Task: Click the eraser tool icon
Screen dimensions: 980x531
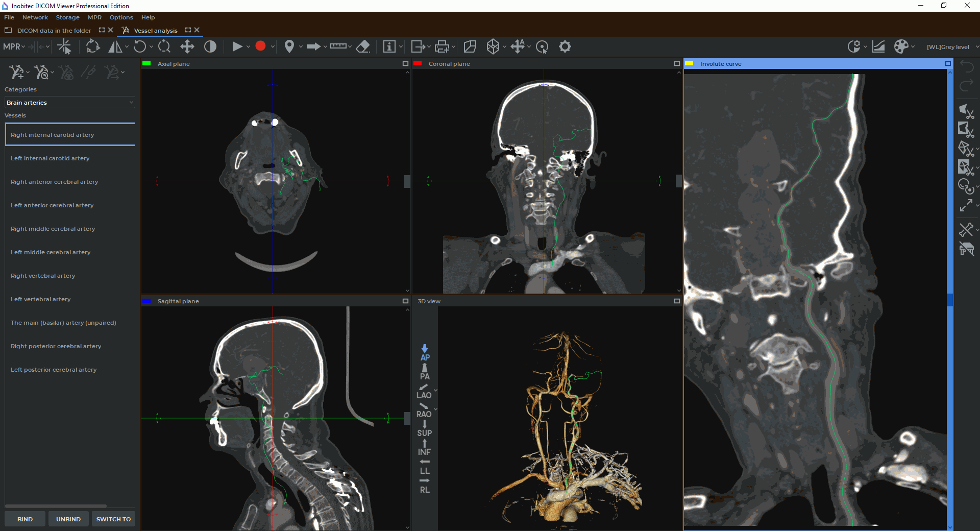Action: pyautogui.click(x=363, y=47)
